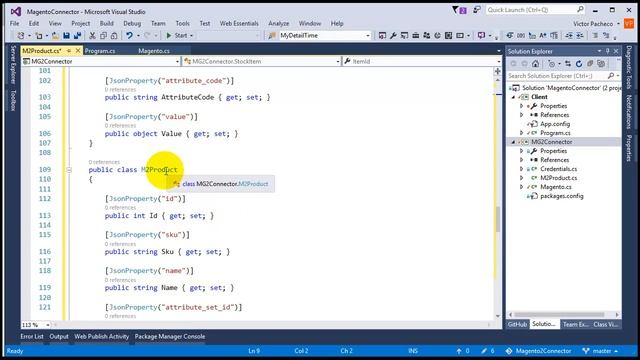The width and height of the screenshot is (640, 360).
Task: Collapse the Client project node
Action: pos(513,97)
